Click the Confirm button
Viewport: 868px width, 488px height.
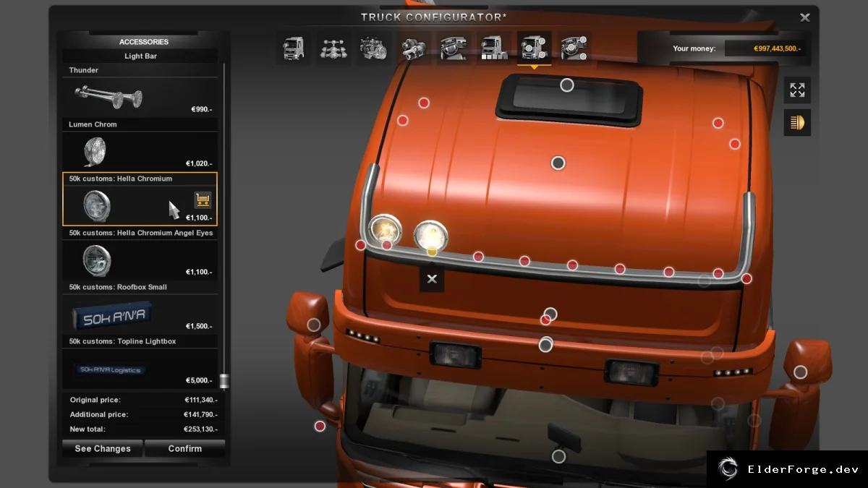(x=185, y=448)
